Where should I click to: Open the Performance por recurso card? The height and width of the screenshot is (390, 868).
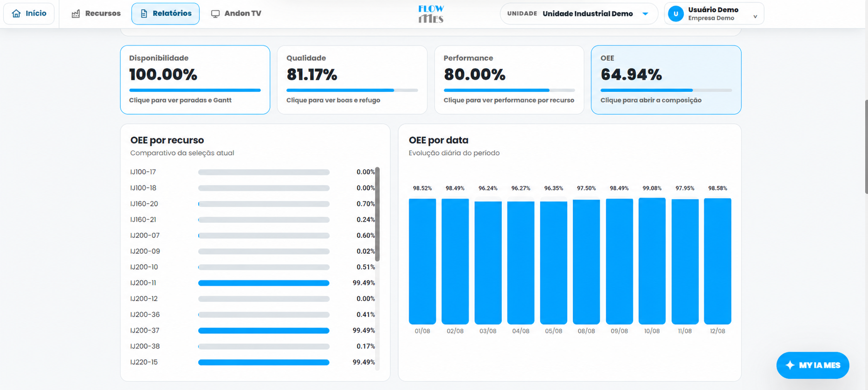pyautogui.click(x=509, y=80)
